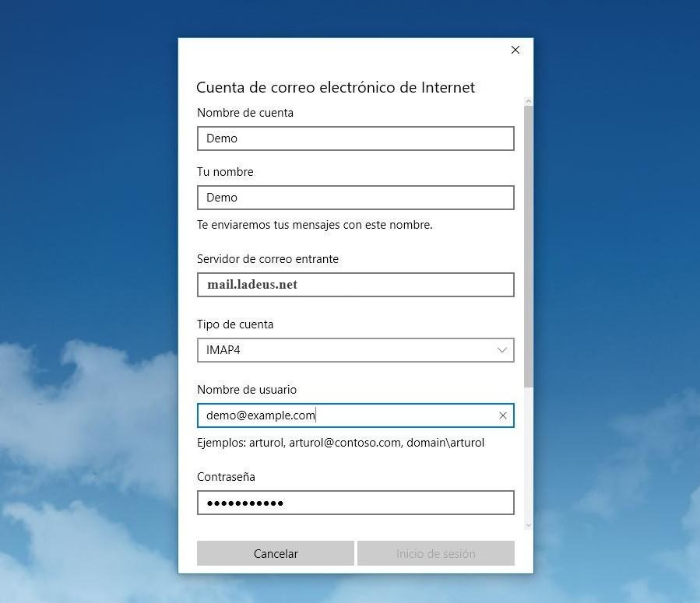The image size is (700, 603).
Task: Click the Nombre de usuario label
Action: 247,390
